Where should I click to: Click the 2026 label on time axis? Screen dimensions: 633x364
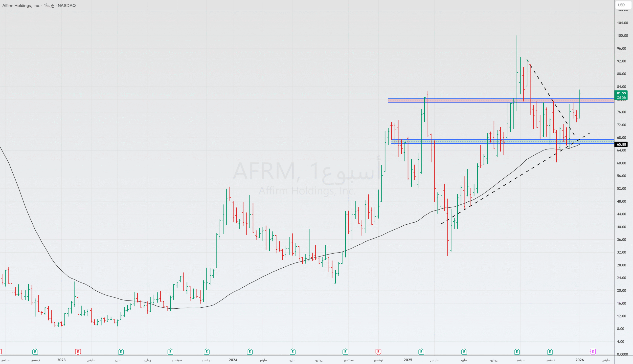tap(580, 360)
